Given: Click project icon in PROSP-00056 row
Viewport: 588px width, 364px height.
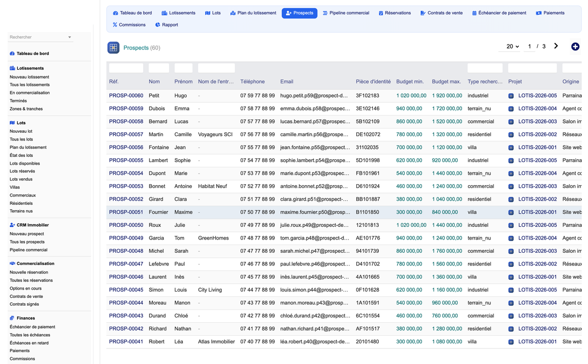Looking at the screenshot, I should pyautogui.click(x=511, y=148).
